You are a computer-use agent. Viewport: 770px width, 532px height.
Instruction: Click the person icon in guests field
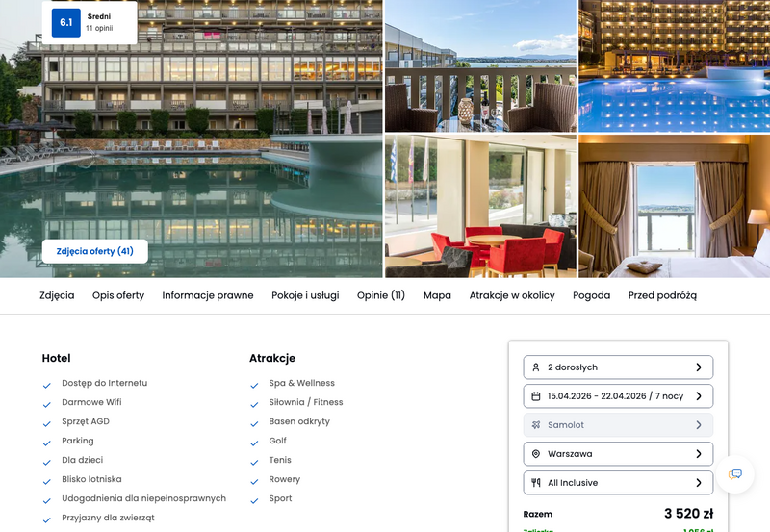[x=536, y=367]
